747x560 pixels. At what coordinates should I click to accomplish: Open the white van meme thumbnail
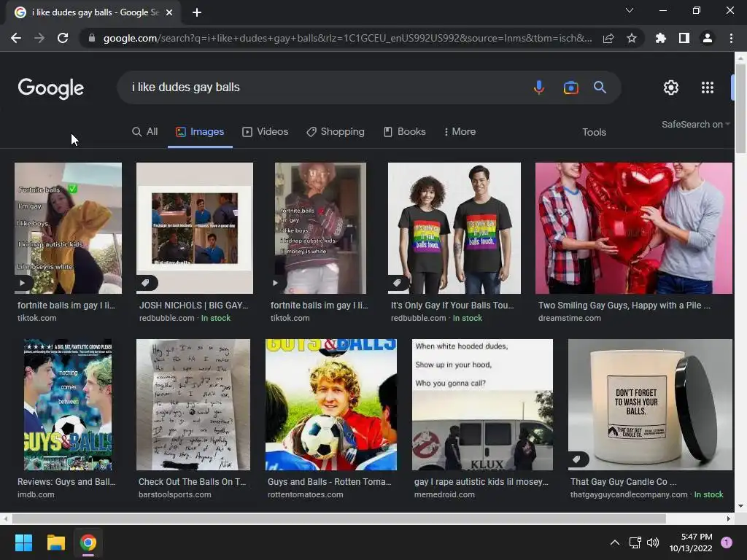pyautogui.click(x=483, y=405)
